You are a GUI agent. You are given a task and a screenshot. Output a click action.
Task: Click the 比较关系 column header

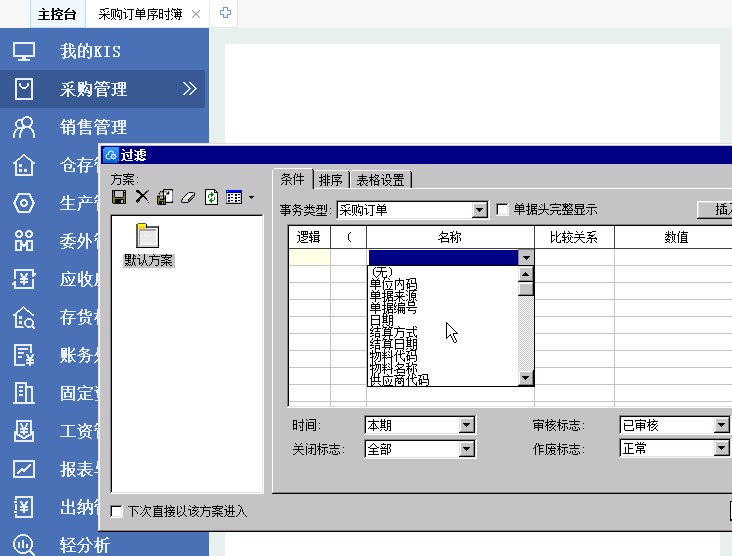click(x=574, y=237)
